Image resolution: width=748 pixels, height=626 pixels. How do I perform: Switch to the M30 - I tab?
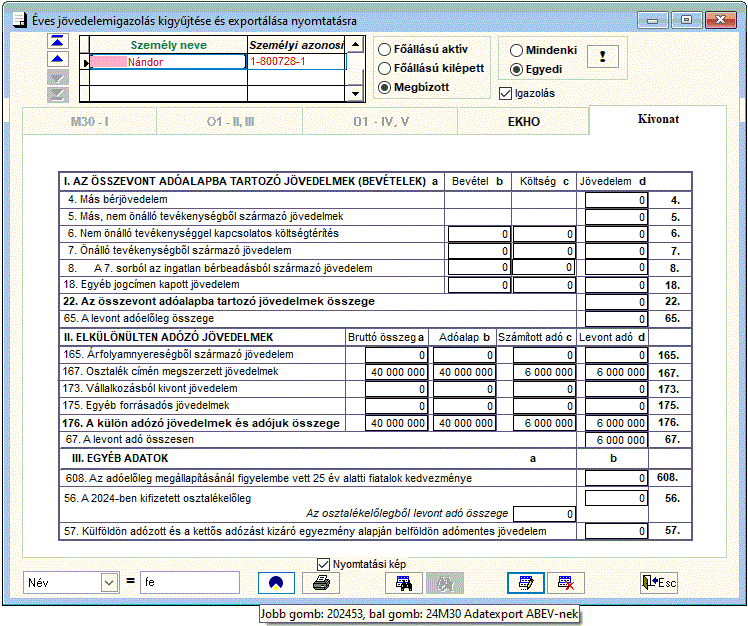tap(90, 122)
